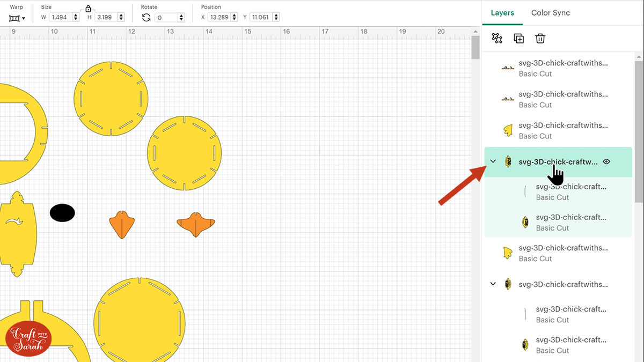Select the narrow orange beak shape on canvas
This screenshot has height=362, width=644.
(122, 225)
